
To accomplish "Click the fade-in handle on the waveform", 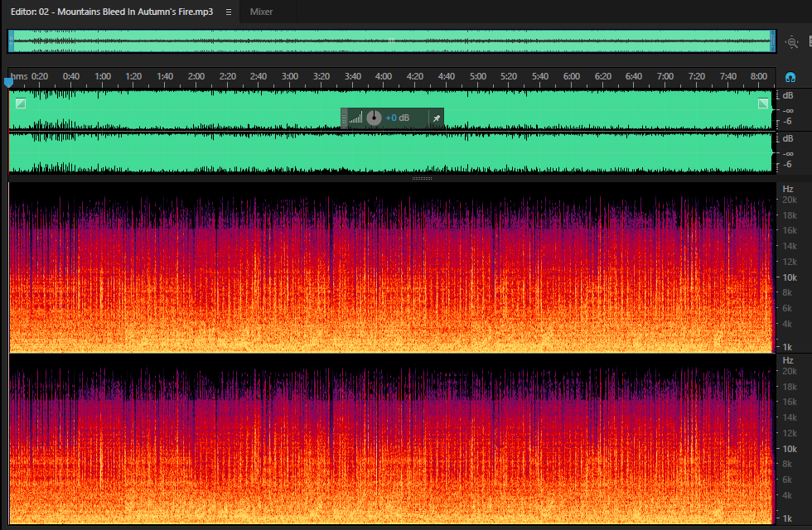I will [x=21, y=104].
